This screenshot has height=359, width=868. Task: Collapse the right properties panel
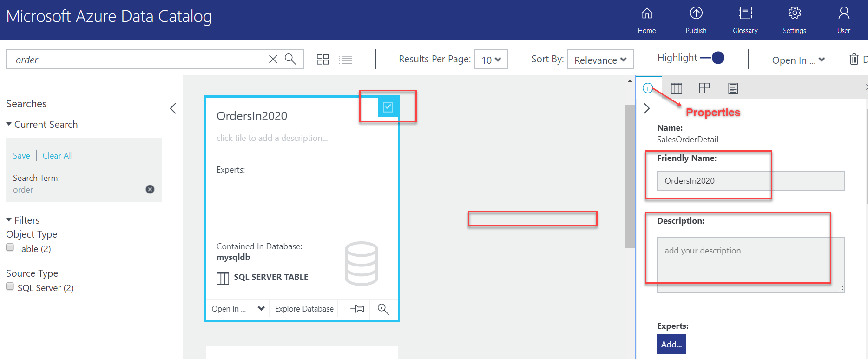(x=646, y=108)
